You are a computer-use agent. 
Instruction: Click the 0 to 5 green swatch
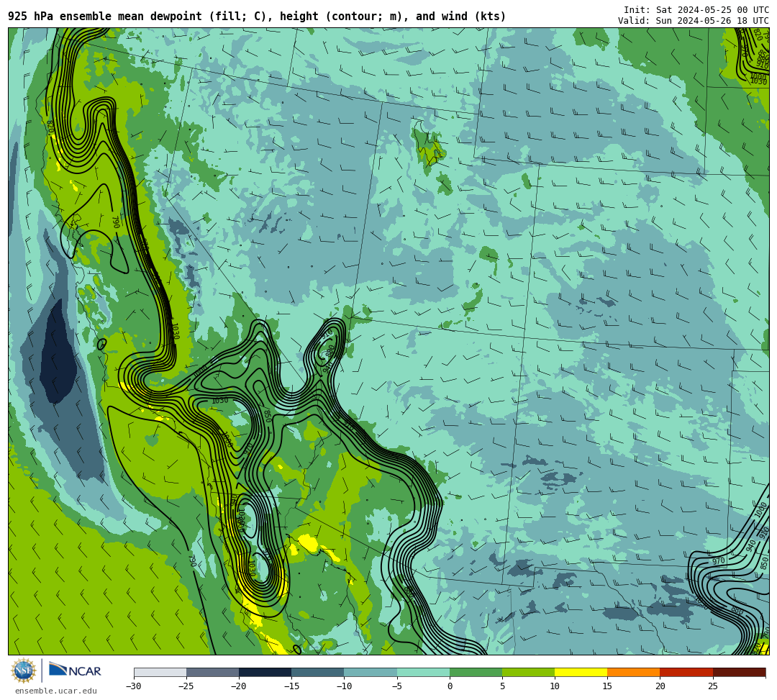click(476, 672)
